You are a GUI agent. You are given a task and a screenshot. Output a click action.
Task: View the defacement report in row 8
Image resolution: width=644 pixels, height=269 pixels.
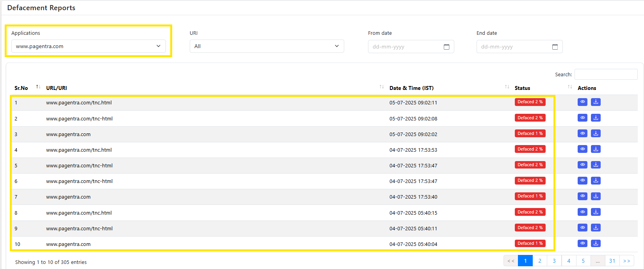(582, 212)
